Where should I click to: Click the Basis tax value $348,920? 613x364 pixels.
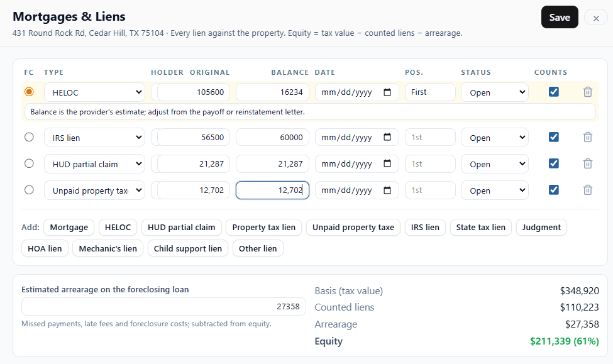click(x=580, y=291)
